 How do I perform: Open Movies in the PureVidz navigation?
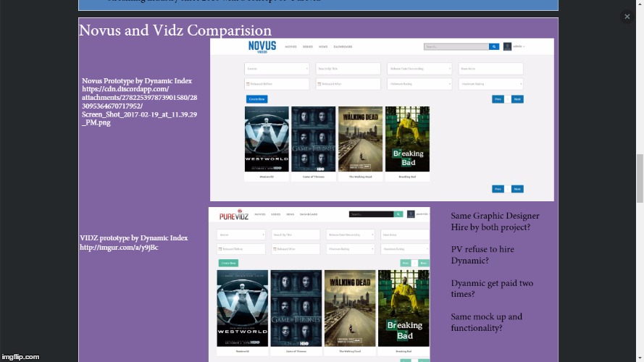pyautogui.click(x=260, y=214)
